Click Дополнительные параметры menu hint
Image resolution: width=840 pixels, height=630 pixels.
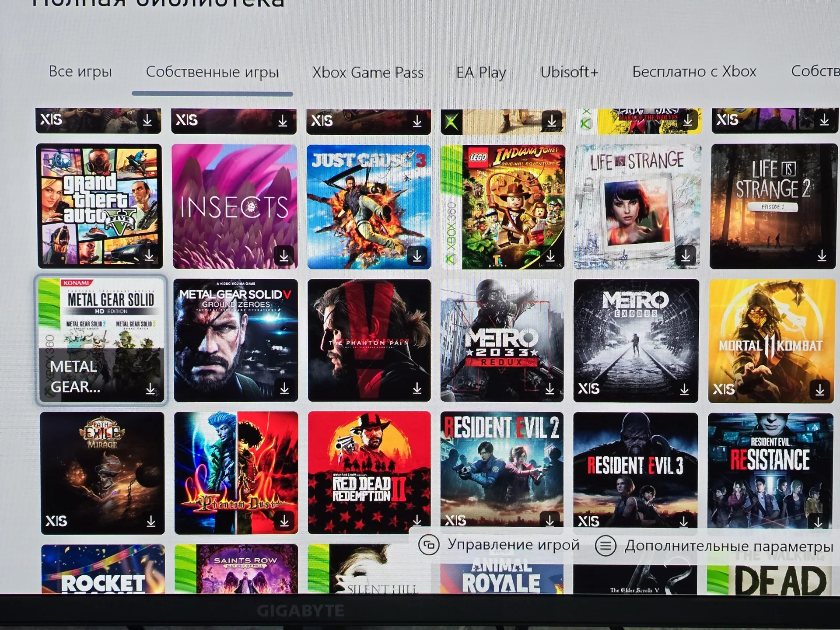(714, 546)
